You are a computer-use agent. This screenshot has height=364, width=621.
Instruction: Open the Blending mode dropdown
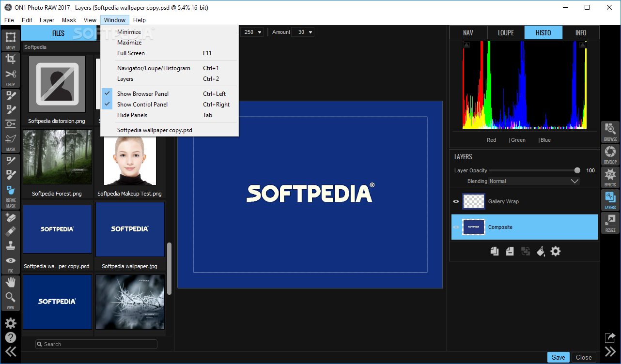tap(534, 181)
